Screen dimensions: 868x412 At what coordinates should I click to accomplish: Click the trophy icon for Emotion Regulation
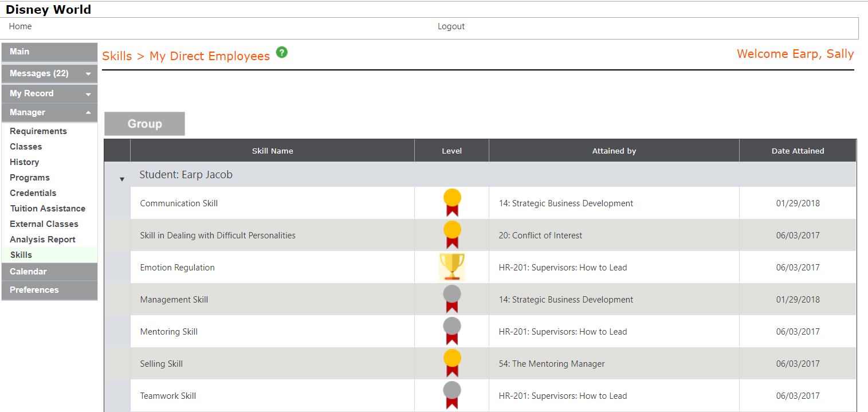coord(451,267)
